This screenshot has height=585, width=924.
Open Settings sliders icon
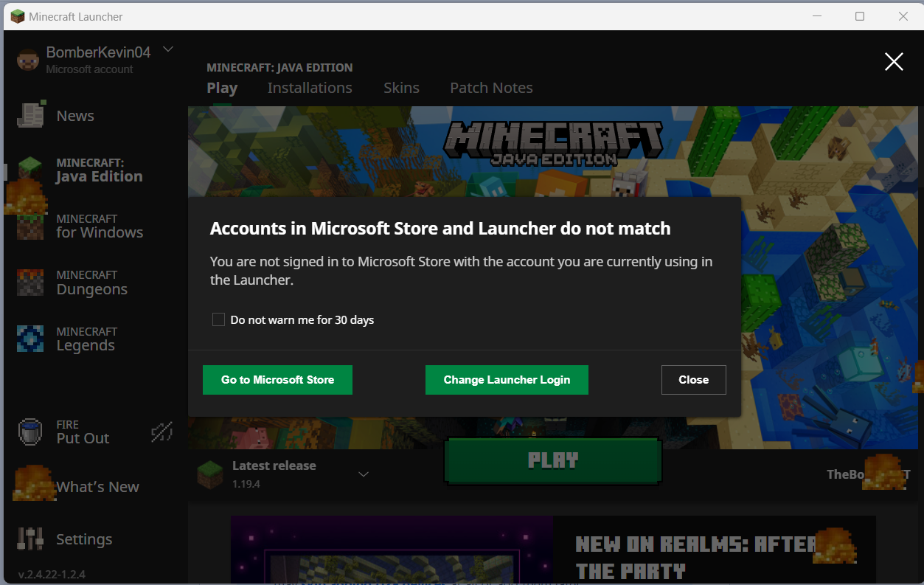coord(31,539)
